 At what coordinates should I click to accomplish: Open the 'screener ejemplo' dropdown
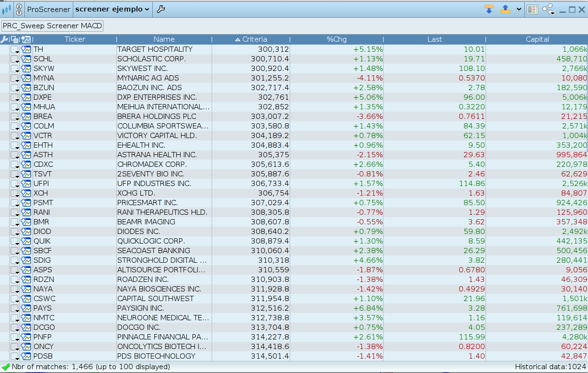coord(113,9)
